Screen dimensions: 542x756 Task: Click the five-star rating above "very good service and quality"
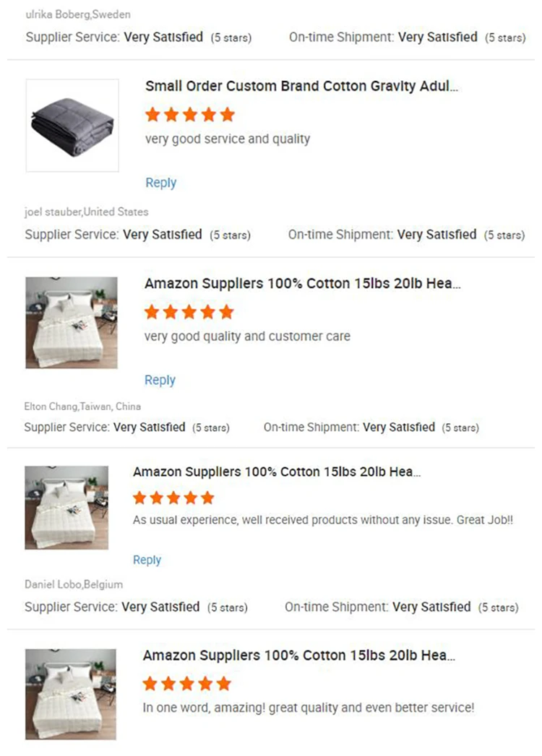(190, 115)
